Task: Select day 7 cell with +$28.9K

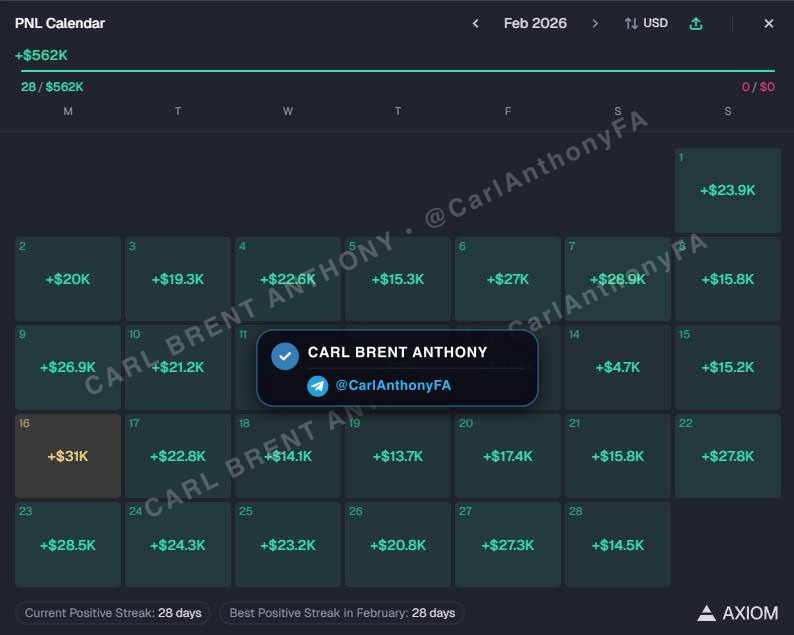Action: tap(618, 279)
